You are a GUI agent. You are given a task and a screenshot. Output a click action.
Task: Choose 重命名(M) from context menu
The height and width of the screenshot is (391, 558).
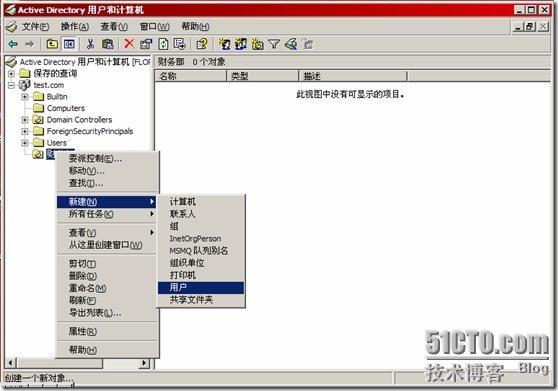click(107, 288)
